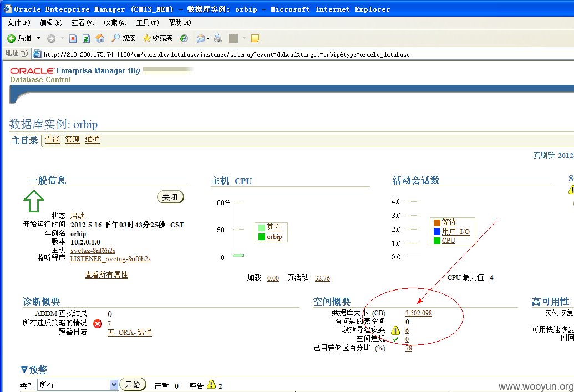Click the blue 用户 I/O legend swatch
574x392 pixels.
(x=436, y=231)
